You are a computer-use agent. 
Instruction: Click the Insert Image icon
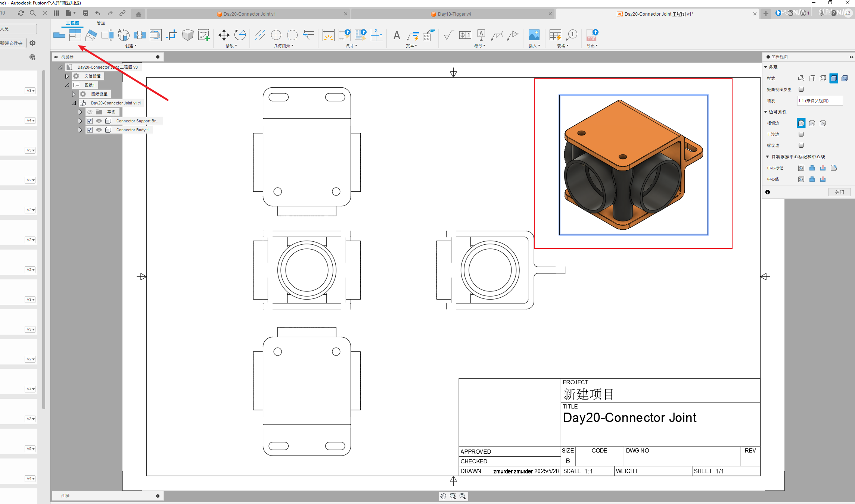pos(534,35)
